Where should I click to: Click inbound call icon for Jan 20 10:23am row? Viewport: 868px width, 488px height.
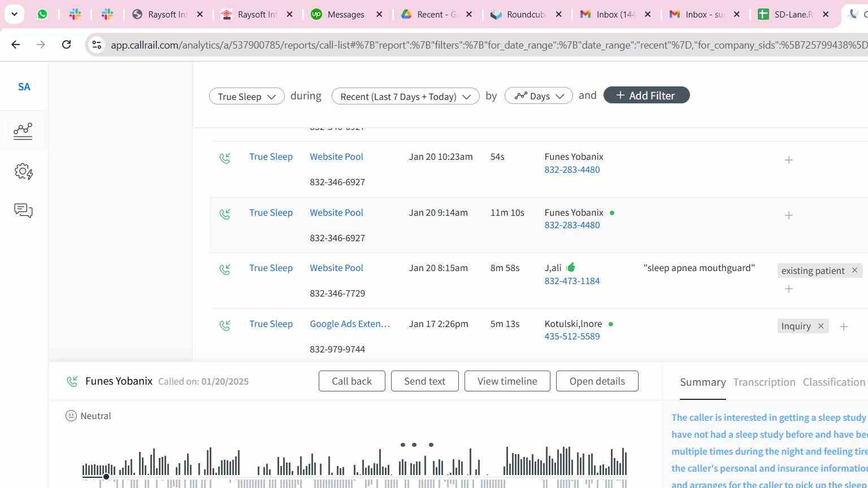point(225,158)
